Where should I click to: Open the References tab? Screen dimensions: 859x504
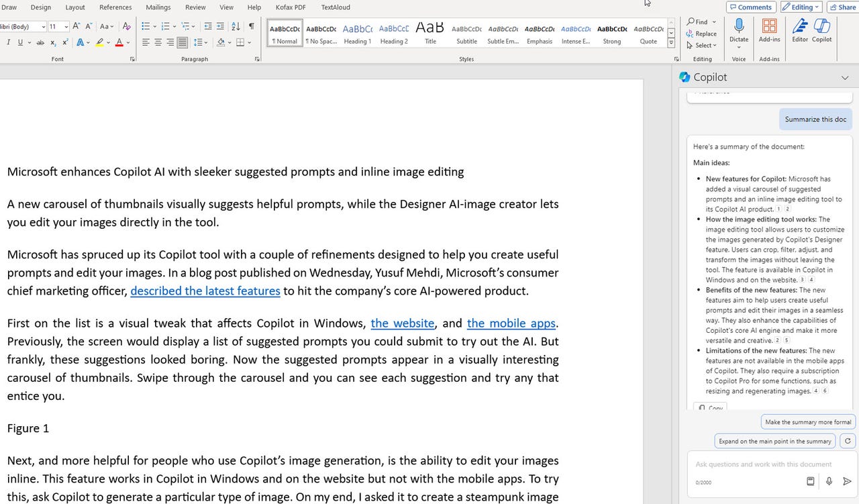point(115,7)
